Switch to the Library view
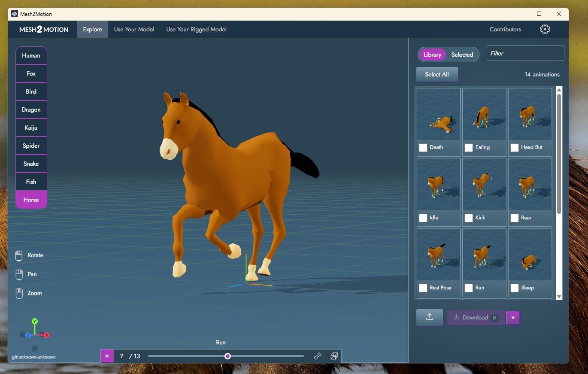This screenshot has height=374, width=588. pos(432,55)
